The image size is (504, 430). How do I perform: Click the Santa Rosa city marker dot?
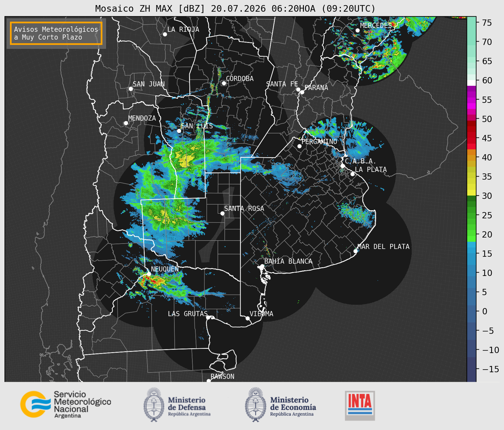pyautogui.click(x=222, y=213)
